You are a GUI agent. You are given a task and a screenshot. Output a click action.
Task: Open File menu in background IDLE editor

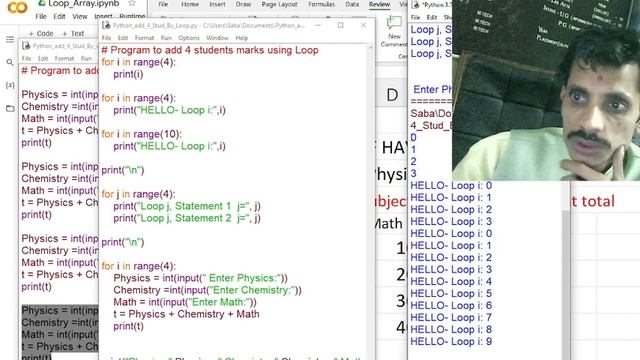point(26,59)
